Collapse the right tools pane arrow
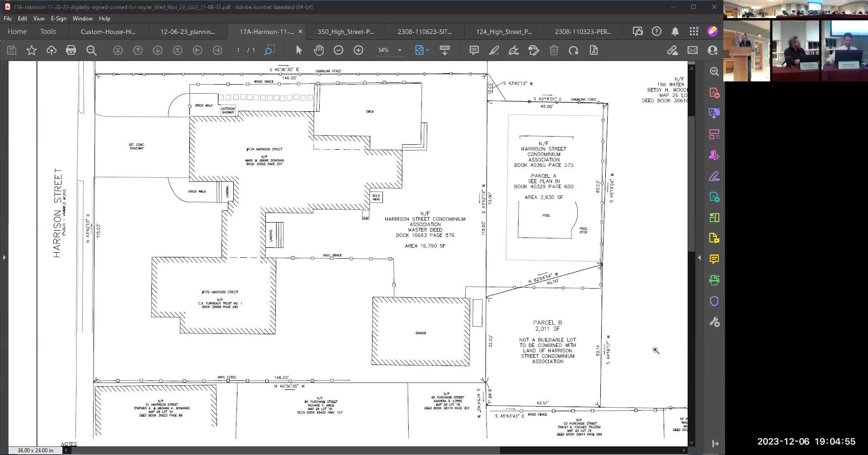868x455 pixels. tap(699, 258)
